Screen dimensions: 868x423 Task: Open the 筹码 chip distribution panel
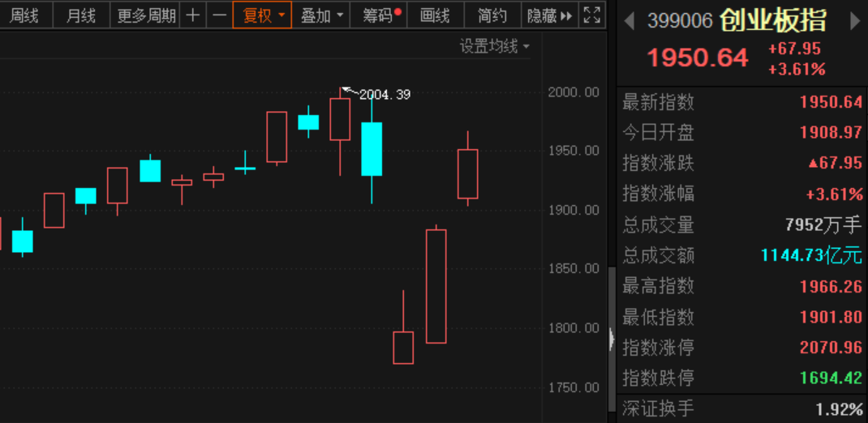[379, 15]
